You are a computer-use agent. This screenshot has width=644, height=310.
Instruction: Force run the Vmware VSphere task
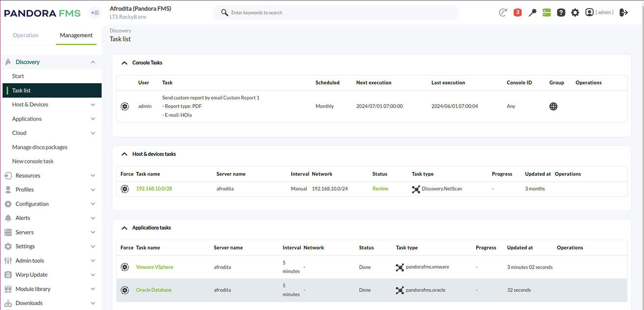coord(125,267)
